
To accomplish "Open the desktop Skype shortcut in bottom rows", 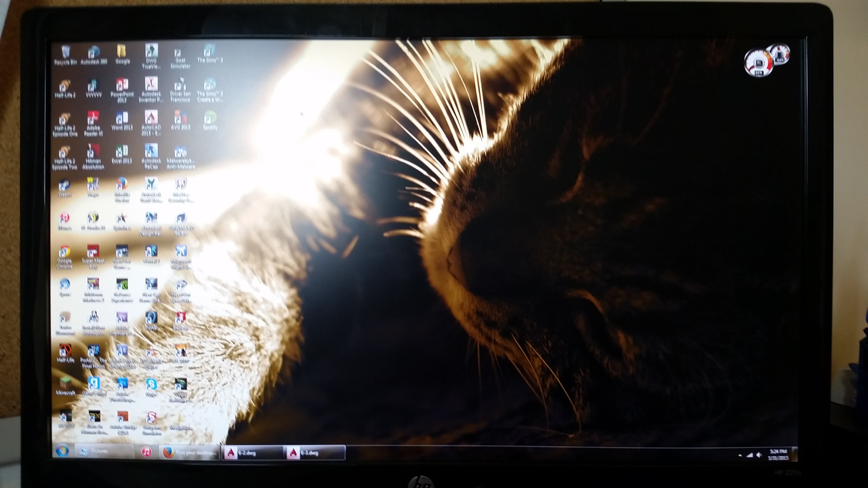I will tap(151, 387).
